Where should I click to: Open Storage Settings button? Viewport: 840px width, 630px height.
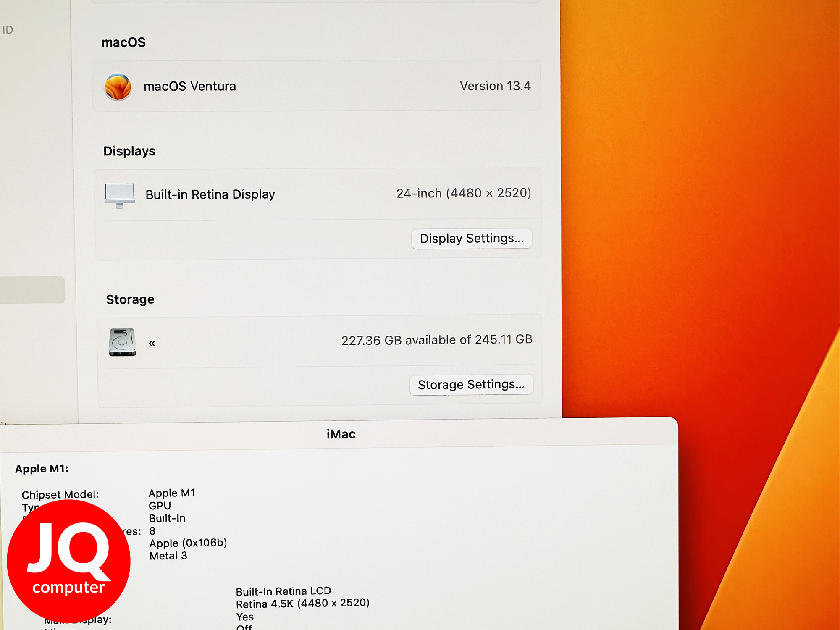point(471,385)
